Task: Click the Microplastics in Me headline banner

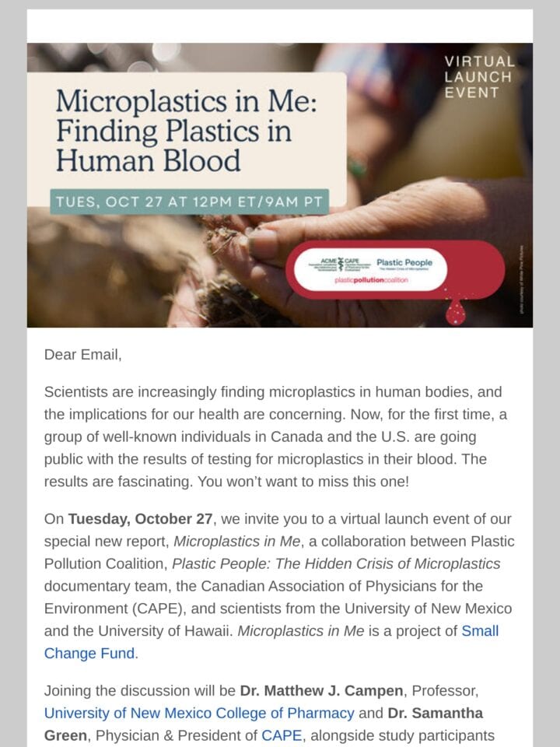Action: pyautogui.click(x=186, y=131)
